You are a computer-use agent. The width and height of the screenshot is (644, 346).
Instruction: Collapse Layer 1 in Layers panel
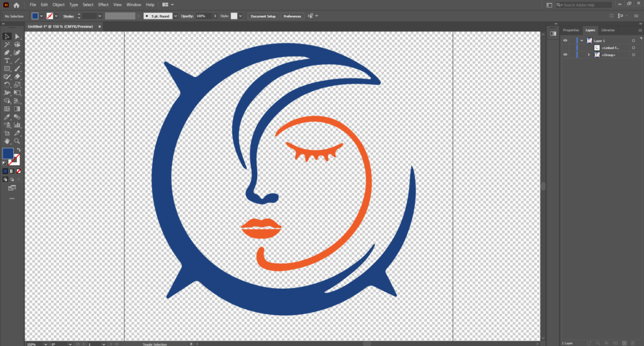pos(582,41)
